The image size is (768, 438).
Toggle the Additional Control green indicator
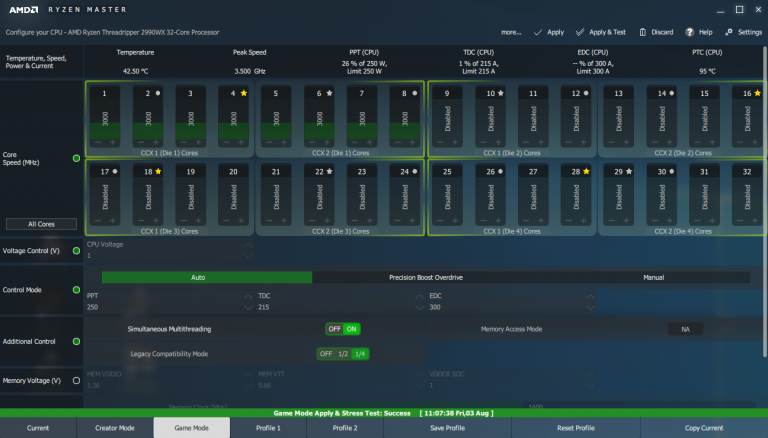coord(76,341)
